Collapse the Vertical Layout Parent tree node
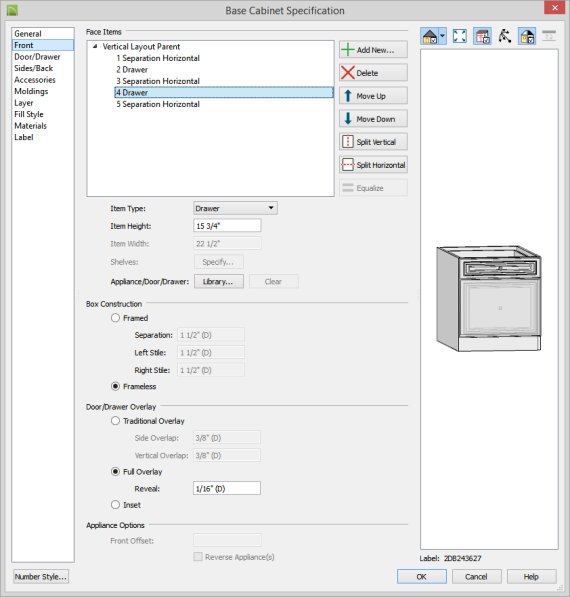Screen dimensions: 570x597 coord(95,46)
